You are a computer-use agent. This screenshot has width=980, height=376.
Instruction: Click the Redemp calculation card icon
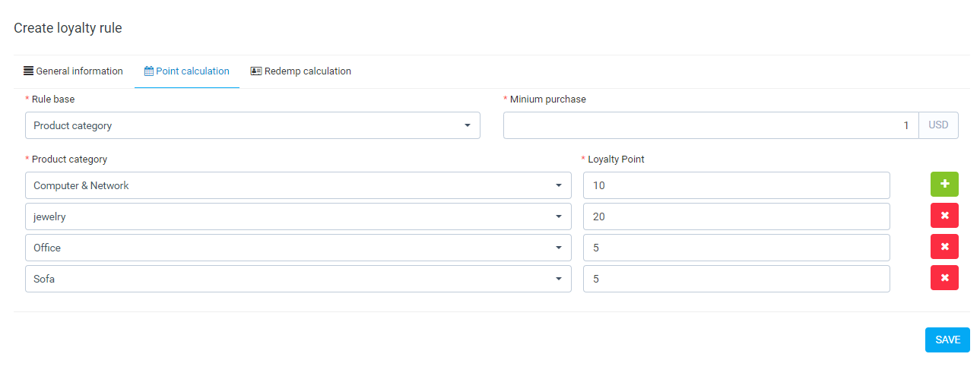tap(256, 71)
